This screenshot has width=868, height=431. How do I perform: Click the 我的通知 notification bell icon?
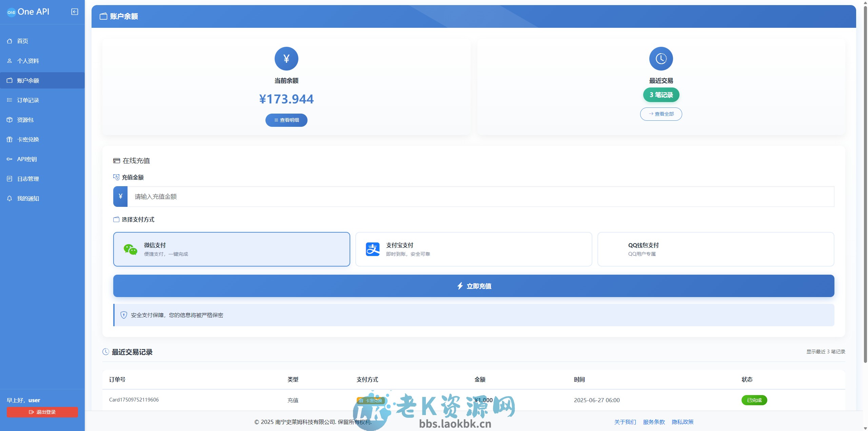[9, 198]
